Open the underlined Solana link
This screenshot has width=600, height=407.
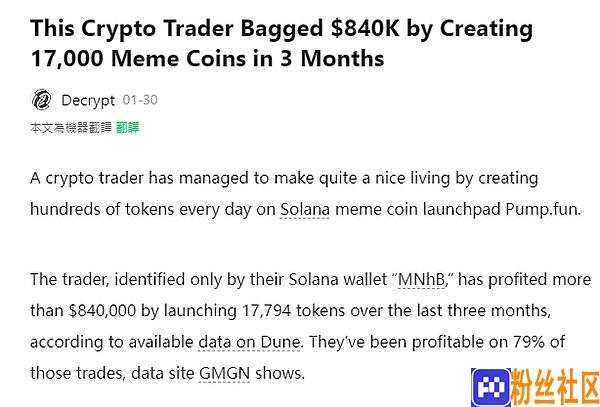coord(305,210)
